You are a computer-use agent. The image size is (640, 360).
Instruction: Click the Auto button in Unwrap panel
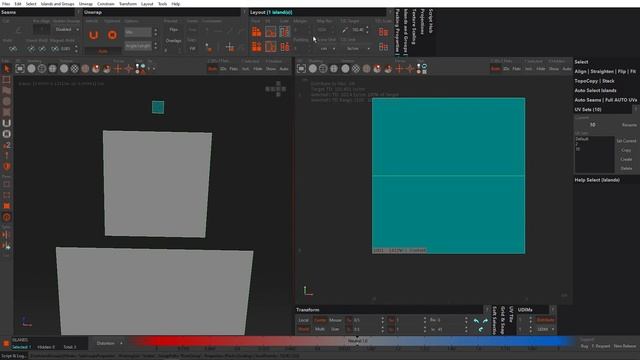tap(103, 51)
